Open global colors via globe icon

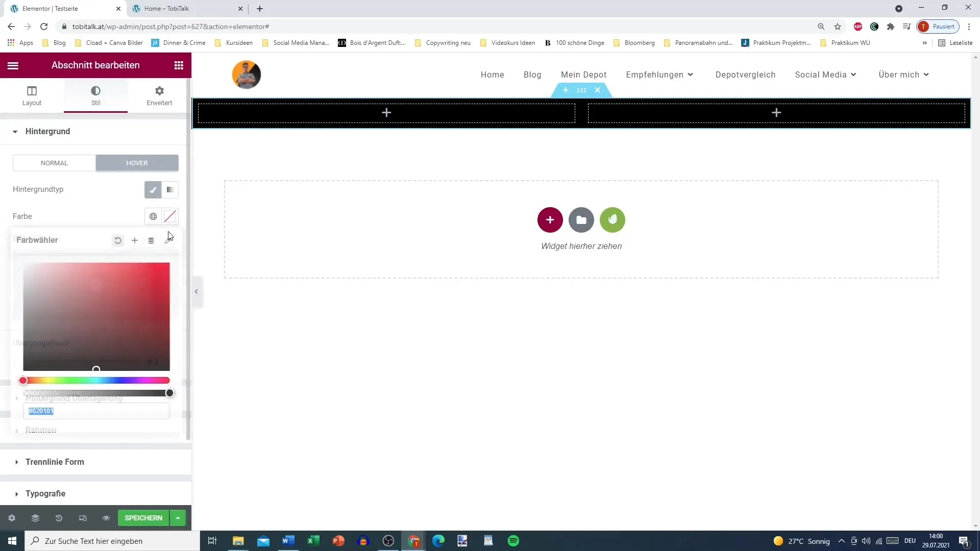point(153,216)
